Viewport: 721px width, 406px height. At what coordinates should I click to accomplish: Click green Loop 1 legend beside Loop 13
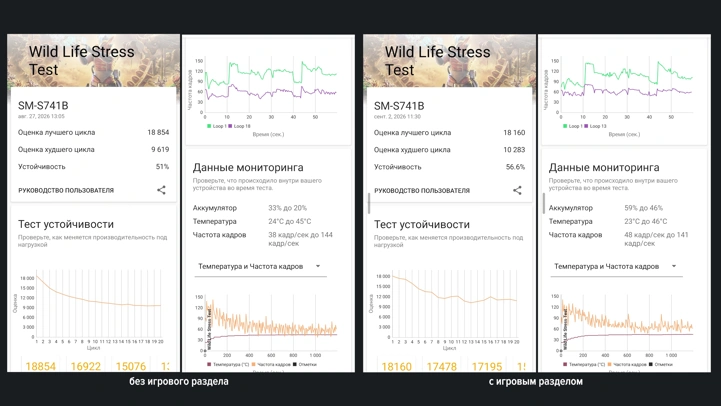(572, 126)
